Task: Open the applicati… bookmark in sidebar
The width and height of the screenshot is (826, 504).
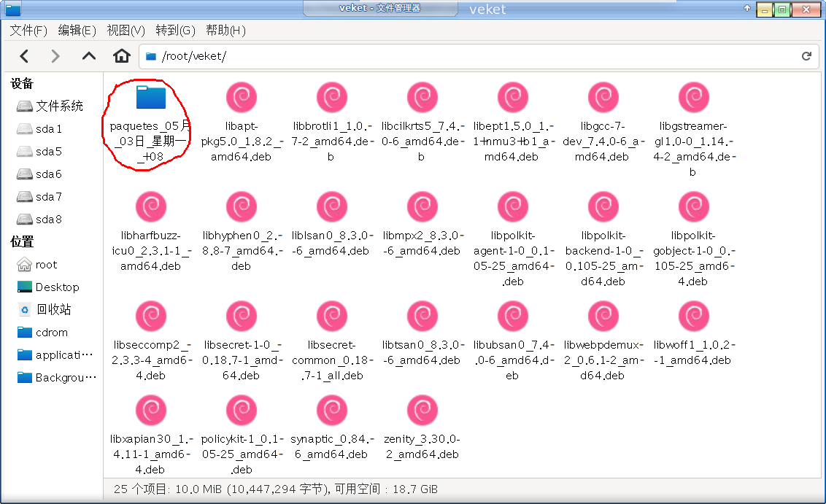Action: click(55, 355)
